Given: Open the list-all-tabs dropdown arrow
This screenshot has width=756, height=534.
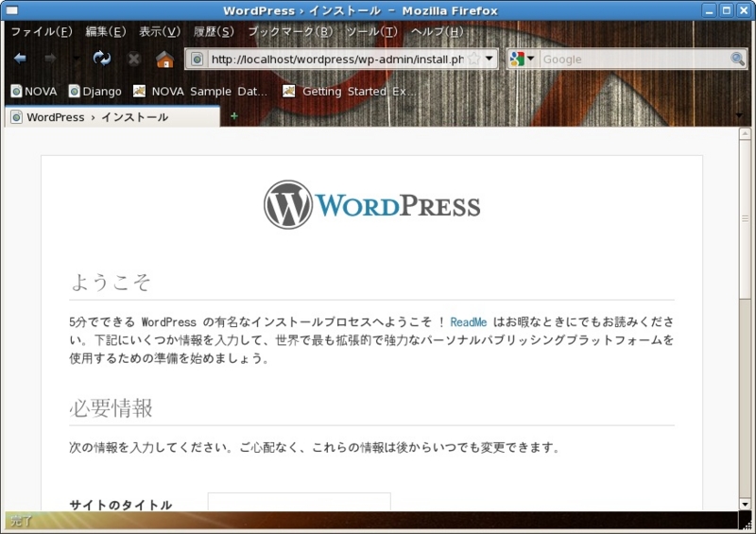Looking at the screenshot, I should [x=739, y=115].
